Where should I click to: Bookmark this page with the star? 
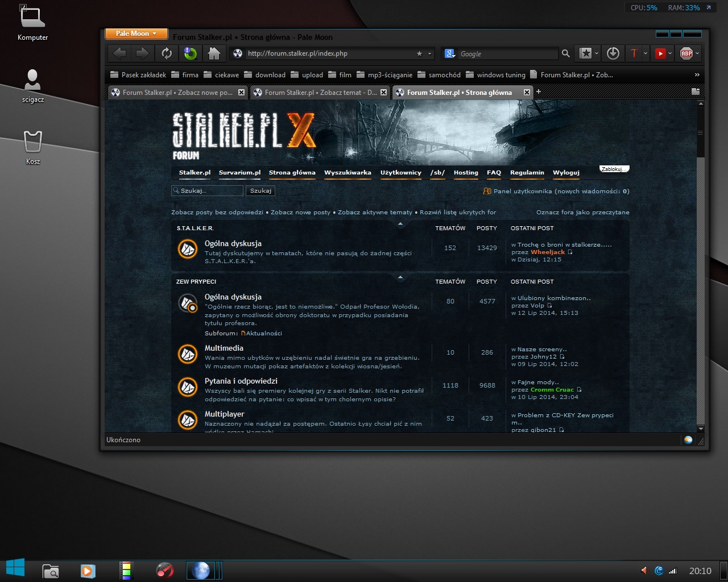(419, 53)
